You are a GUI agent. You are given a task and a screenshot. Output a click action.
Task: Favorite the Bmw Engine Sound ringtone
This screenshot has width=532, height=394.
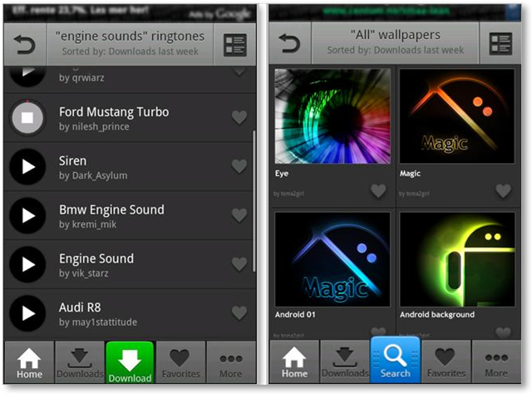click(x=239, y=215)
